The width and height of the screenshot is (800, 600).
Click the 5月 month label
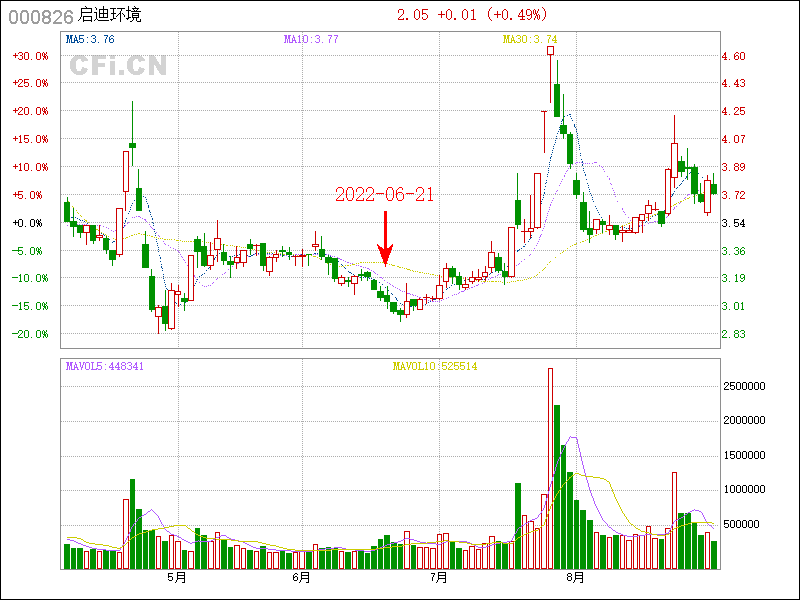[x=177, y=578]
